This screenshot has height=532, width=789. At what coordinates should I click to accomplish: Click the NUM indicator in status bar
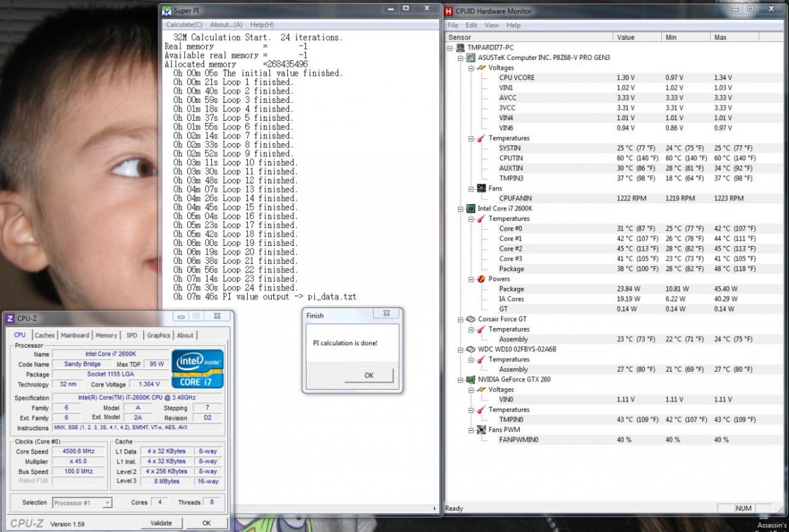743,508
